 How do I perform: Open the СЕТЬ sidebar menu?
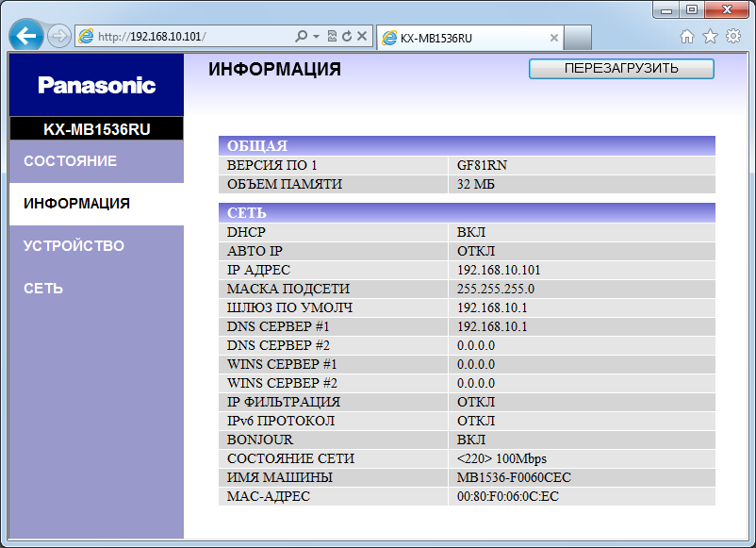click(x=96, y=289)
